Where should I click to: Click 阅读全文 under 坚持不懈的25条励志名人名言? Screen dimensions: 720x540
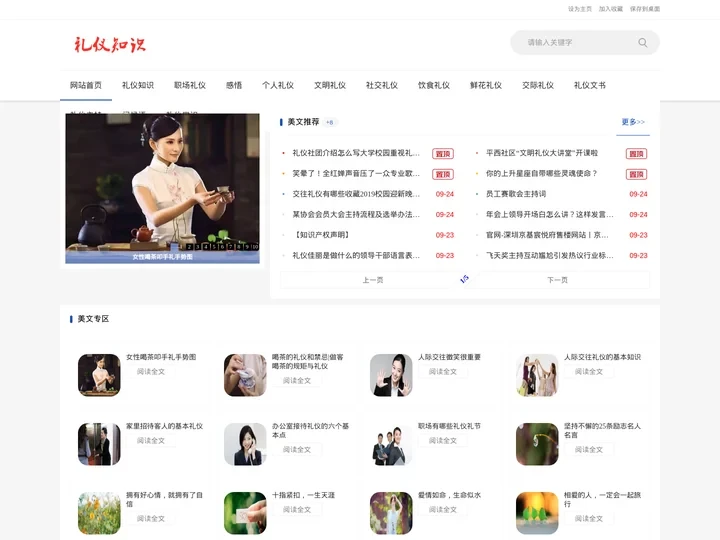click(589, 450)
